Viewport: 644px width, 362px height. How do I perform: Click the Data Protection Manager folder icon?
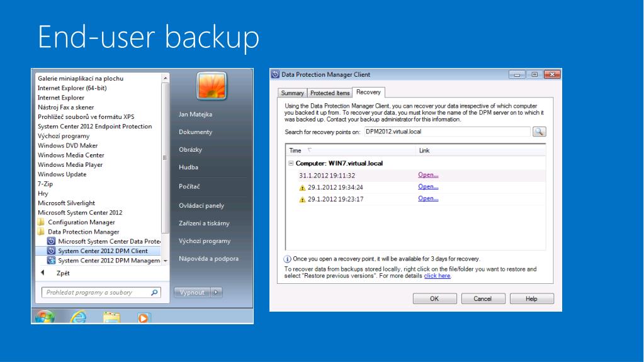click(41, 232)
